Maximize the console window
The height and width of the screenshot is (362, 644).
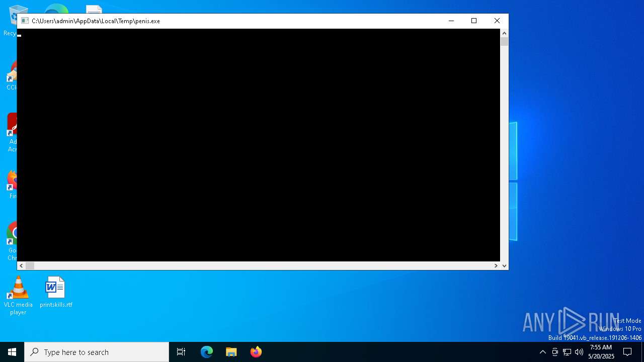click(474, 21)
